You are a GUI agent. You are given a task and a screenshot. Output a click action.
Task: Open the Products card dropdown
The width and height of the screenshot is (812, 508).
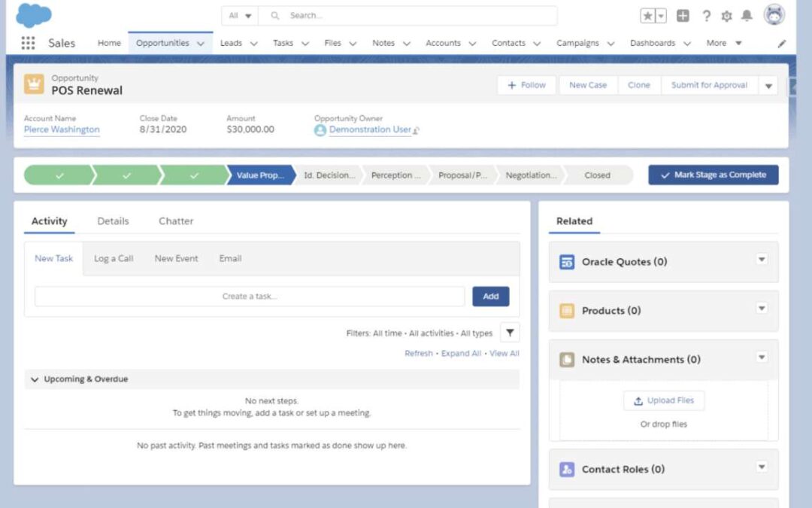tap(762, 308)
